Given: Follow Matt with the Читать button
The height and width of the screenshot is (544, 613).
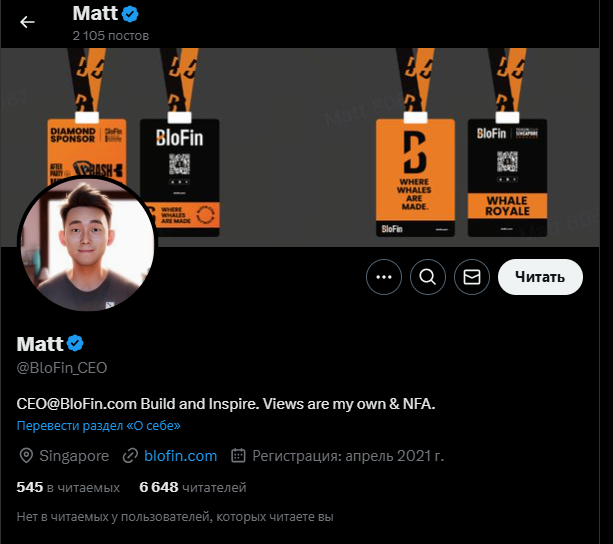Looking at the screenshot, I should 540,277.
